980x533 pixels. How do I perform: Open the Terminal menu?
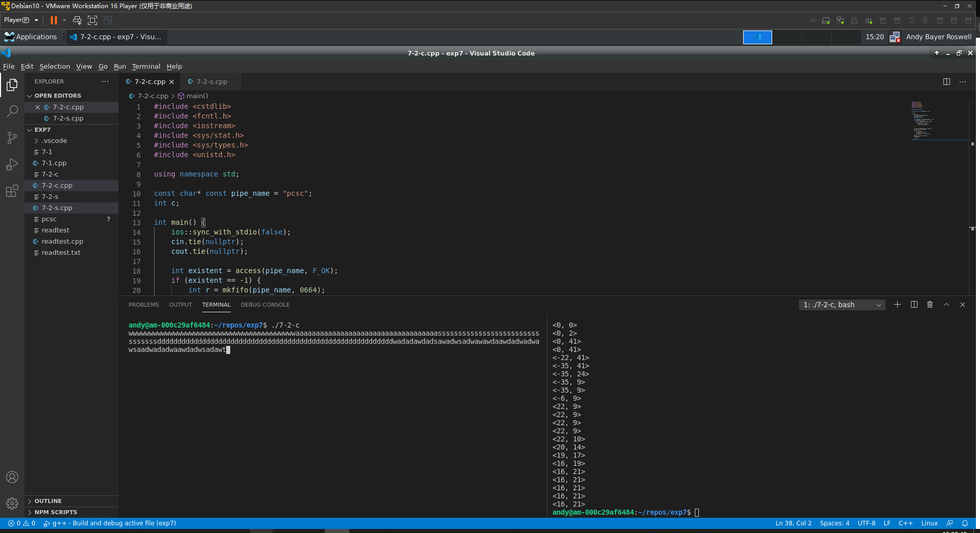pos(146,66)
